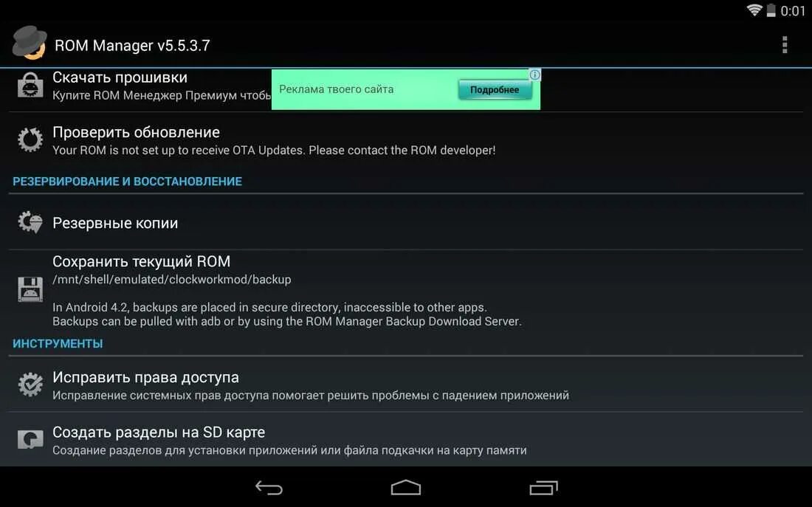Image resolution: width=812 pixels, height=507 pixels.
Task: Tap the Android home navigation button
Action: (405, 487)
